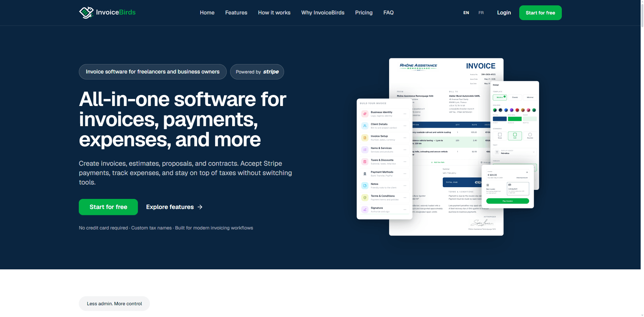Click the InvoiceBirds logo

click(107, 12)
